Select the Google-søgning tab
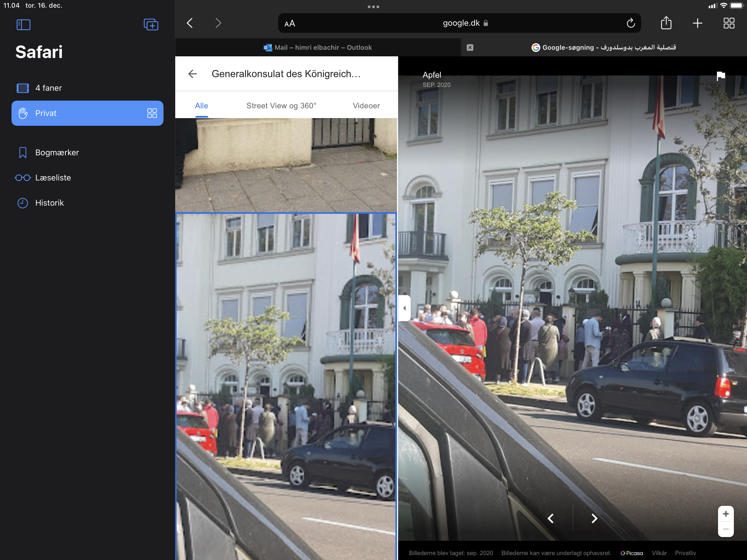Image resolution: width=747 pixels, height=560 pixels. (x=604, y=47)
